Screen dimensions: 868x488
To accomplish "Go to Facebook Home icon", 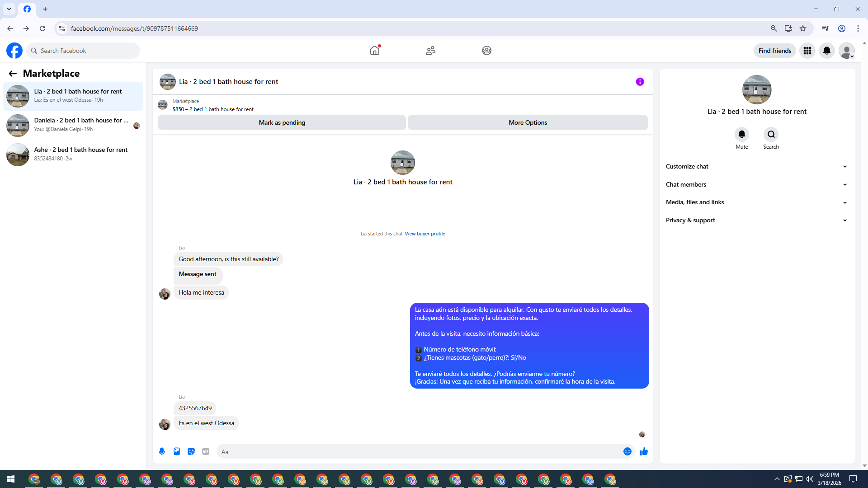I will pos(374,51).
